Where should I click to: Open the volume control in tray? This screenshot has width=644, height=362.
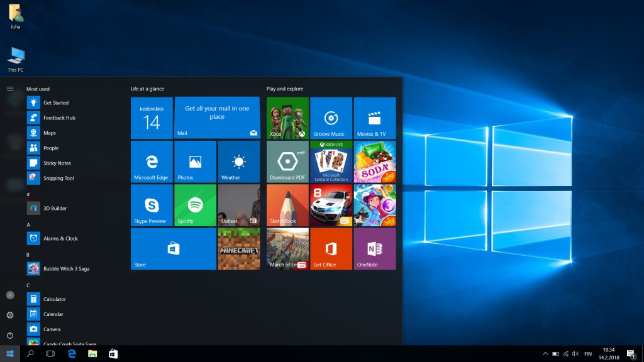point(575,354)
